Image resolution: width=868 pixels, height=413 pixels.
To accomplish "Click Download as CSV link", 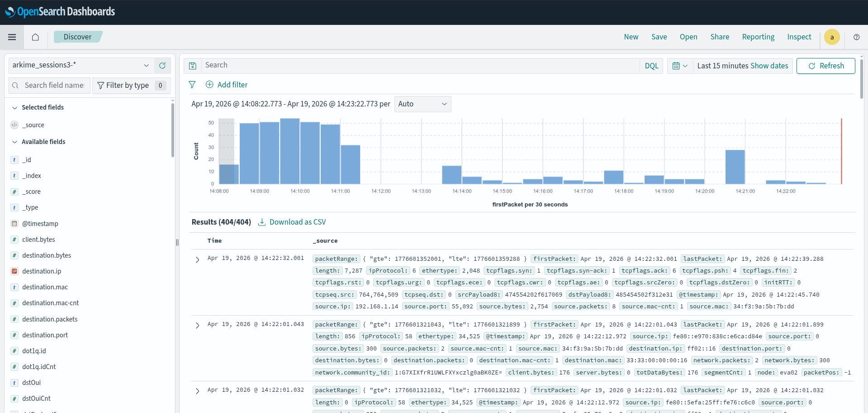I will (x=292, y=222).
